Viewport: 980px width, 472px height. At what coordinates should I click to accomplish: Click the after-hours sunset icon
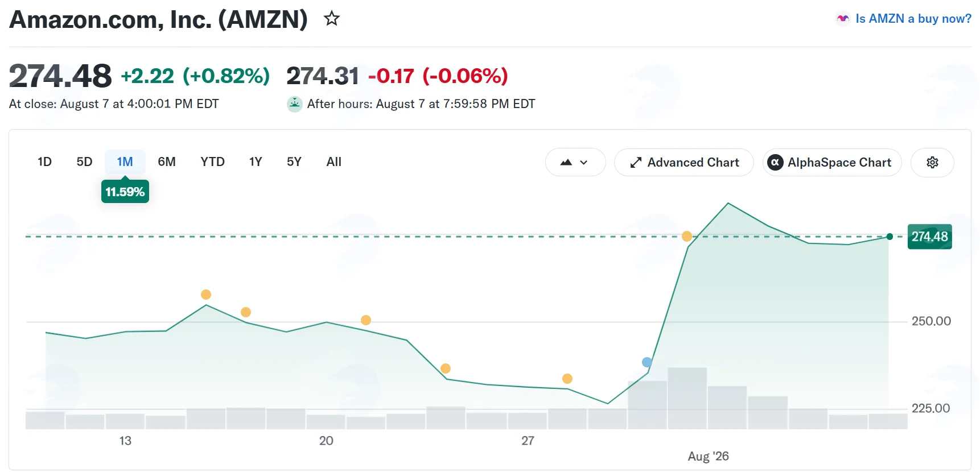[294, 104]
